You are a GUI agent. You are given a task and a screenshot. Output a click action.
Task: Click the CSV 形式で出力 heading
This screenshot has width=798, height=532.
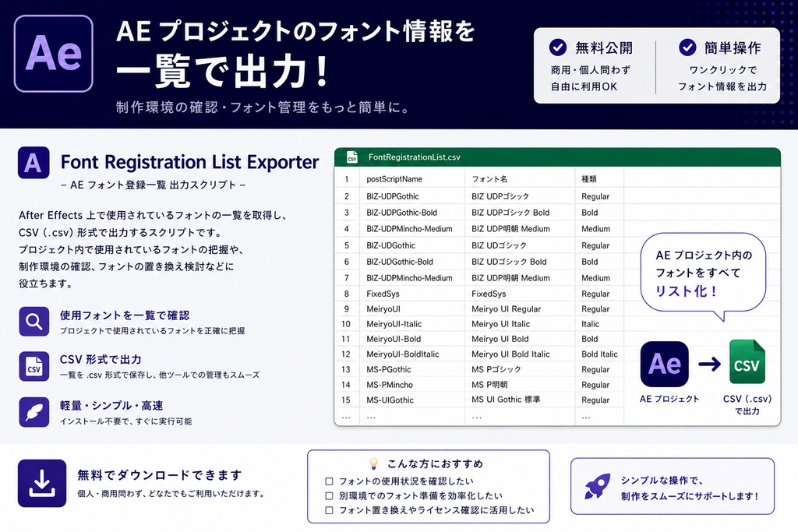101,360
